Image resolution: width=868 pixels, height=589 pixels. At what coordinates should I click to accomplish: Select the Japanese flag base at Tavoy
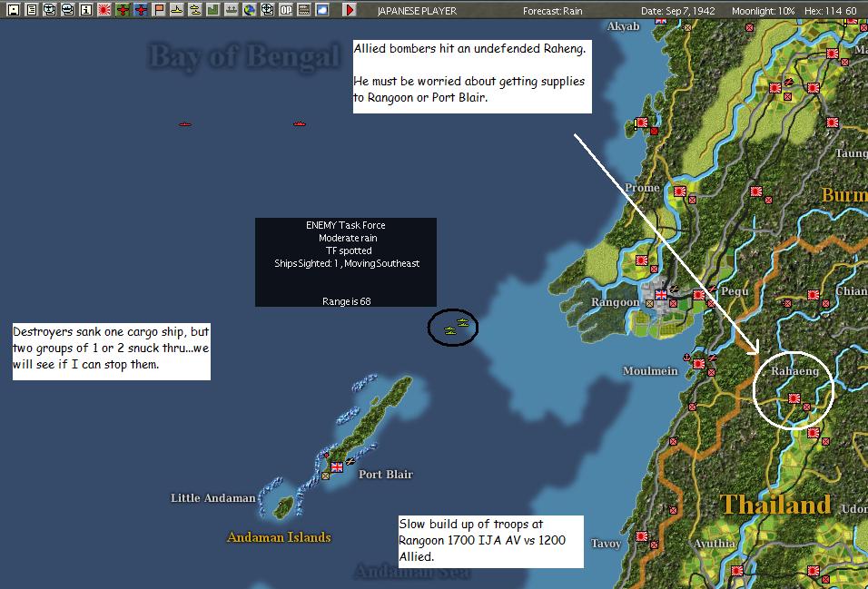click(x=642, y=535)
